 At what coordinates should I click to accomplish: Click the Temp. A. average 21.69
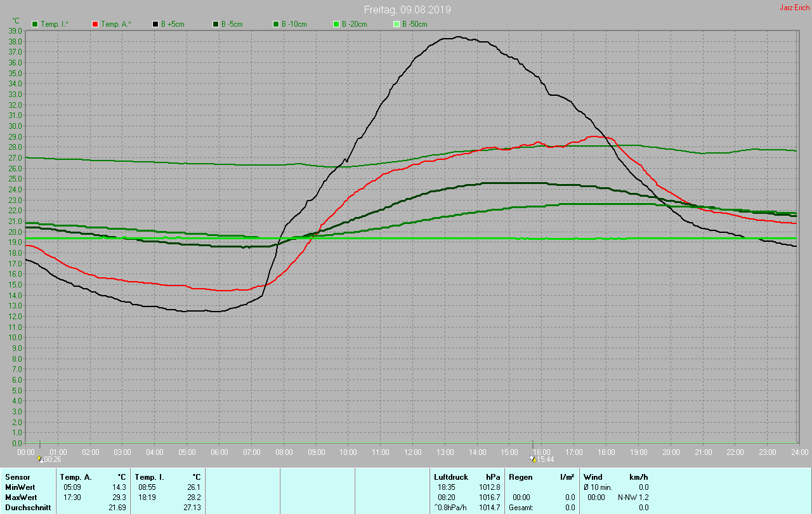pos(117,508)
